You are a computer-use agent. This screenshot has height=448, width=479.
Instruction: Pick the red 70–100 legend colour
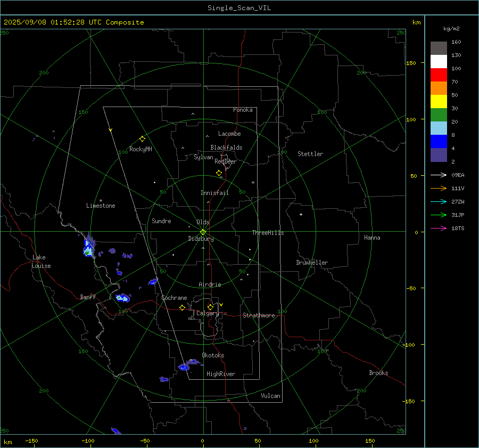coord(439,75)
